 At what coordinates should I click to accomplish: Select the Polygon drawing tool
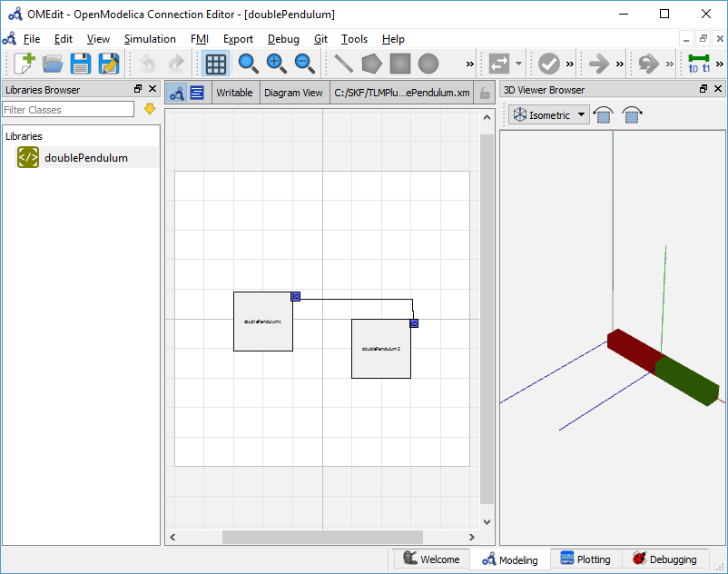pyautogui.click(x=372, y=64)
